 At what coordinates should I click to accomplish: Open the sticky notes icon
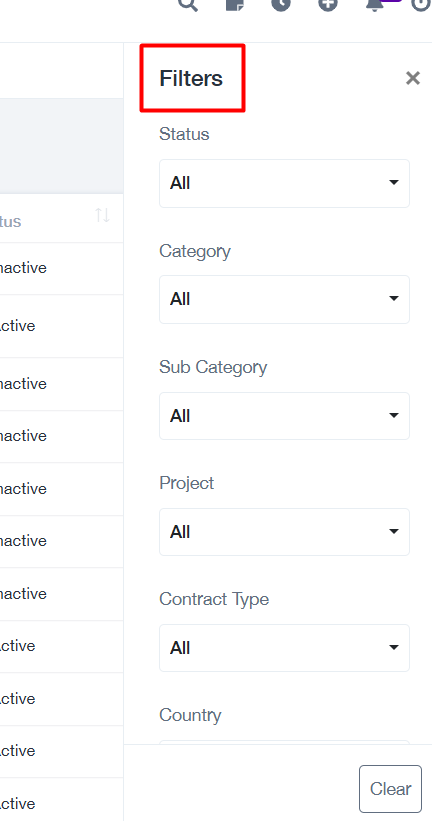coord(235,4)
